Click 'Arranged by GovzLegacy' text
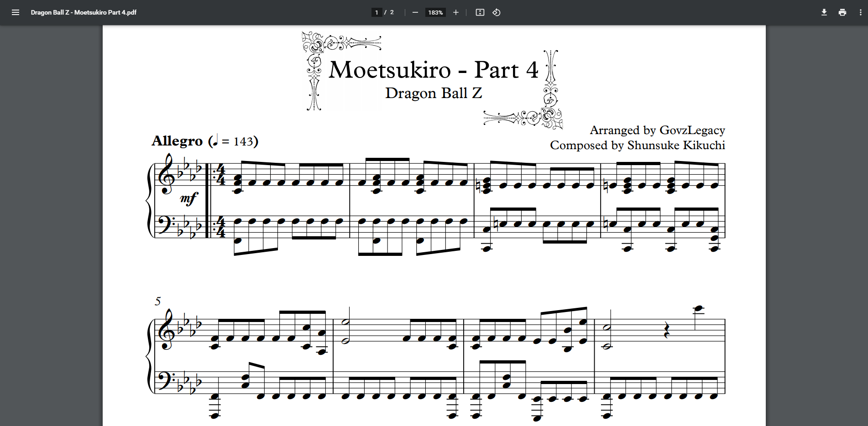 click(657, 130)
